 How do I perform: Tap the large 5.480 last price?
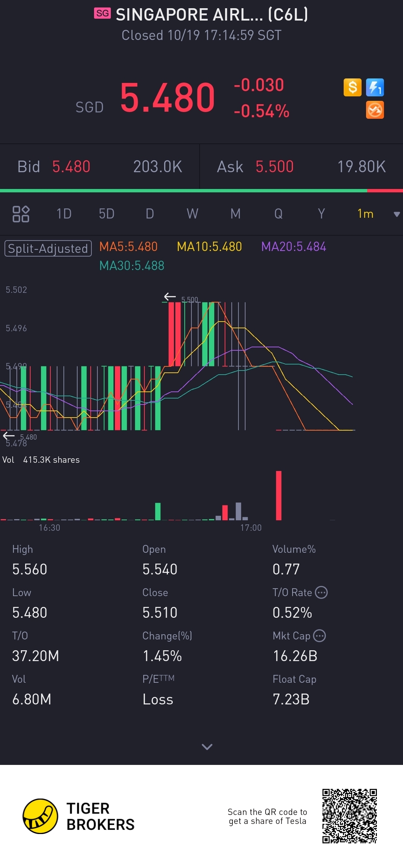168,97
